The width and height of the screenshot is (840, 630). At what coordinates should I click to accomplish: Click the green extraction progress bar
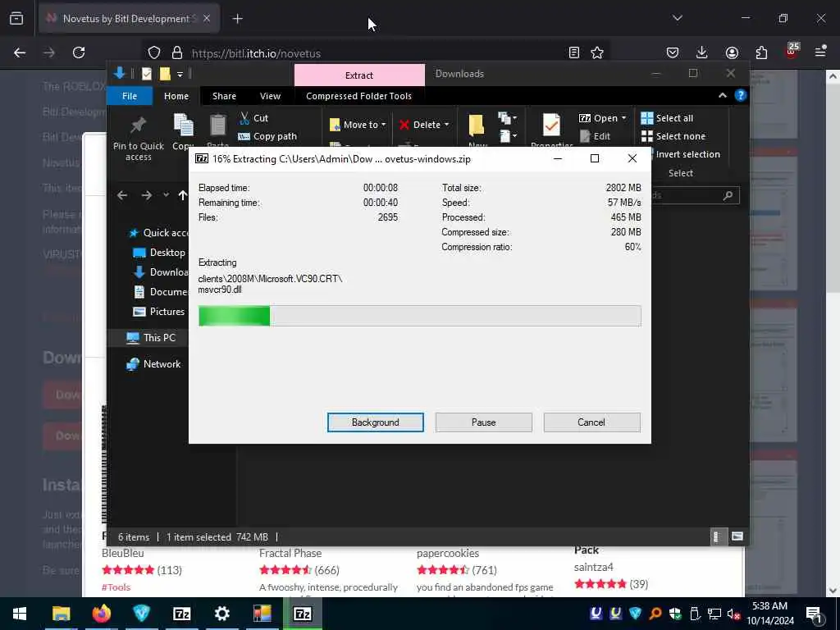pyautogui.click(x=419, y=316)
